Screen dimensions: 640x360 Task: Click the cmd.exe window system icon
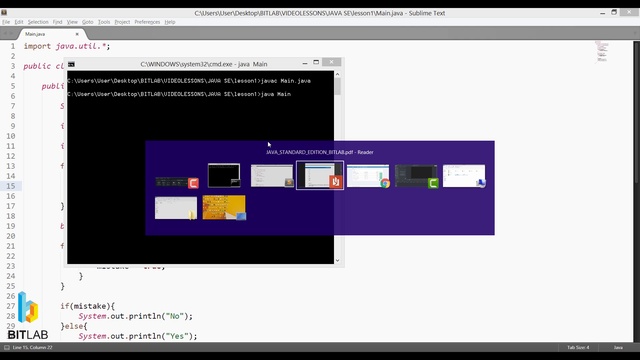71,64
